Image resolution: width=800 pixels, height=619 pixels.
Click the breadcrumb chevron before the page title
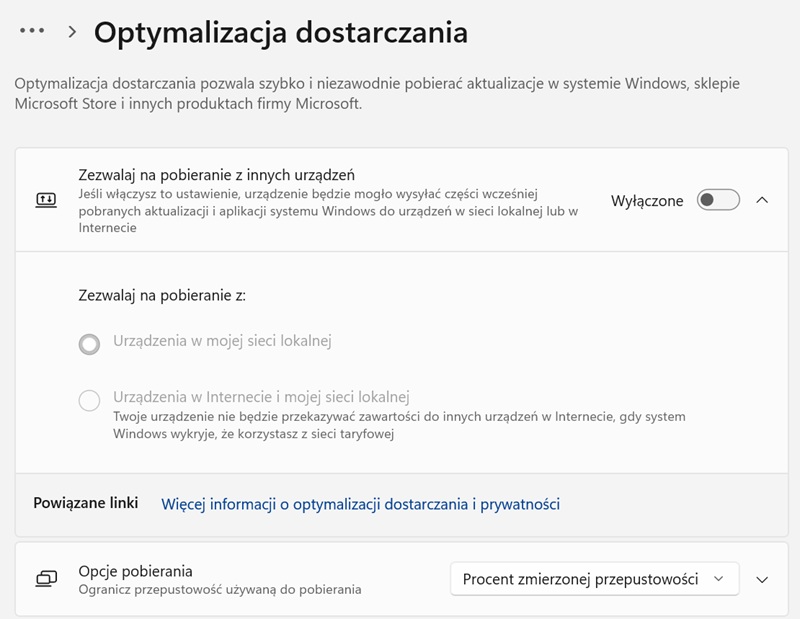pyautogui.click(x=72, y=32)
